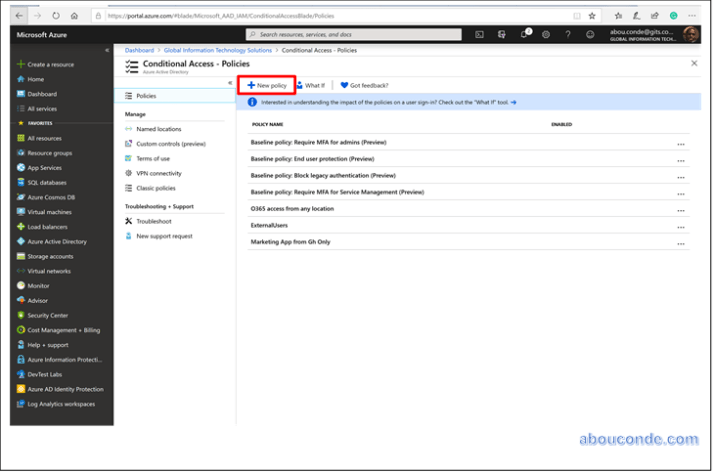Click Dashboard in the breadcrumb trail
Image resolution: width=714 pixels, height=472 pixels.
(141, 49)
